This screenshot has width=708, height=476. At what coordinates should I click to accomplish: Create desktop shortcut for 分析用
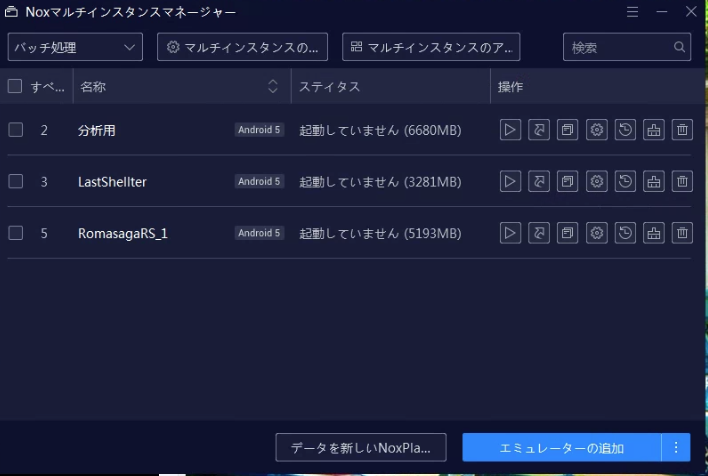coord(539,130)
